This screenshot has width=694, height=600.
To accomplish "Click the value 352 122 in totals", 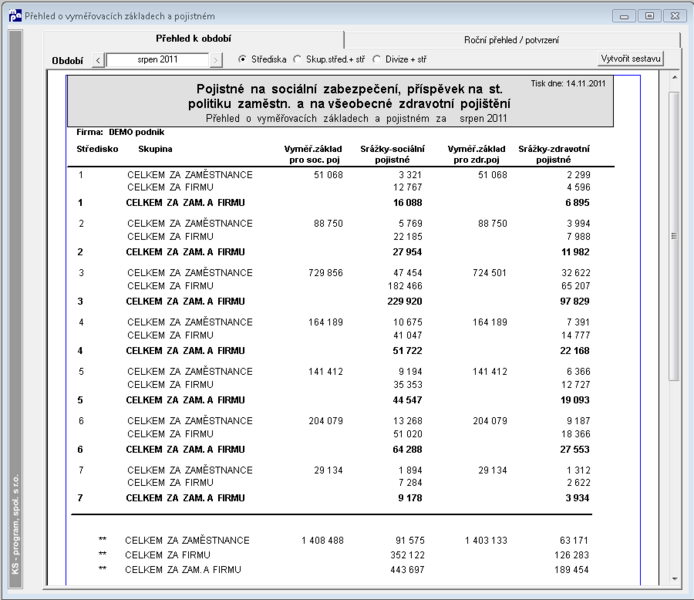I will pyautogui.click(x=407, y=555).
